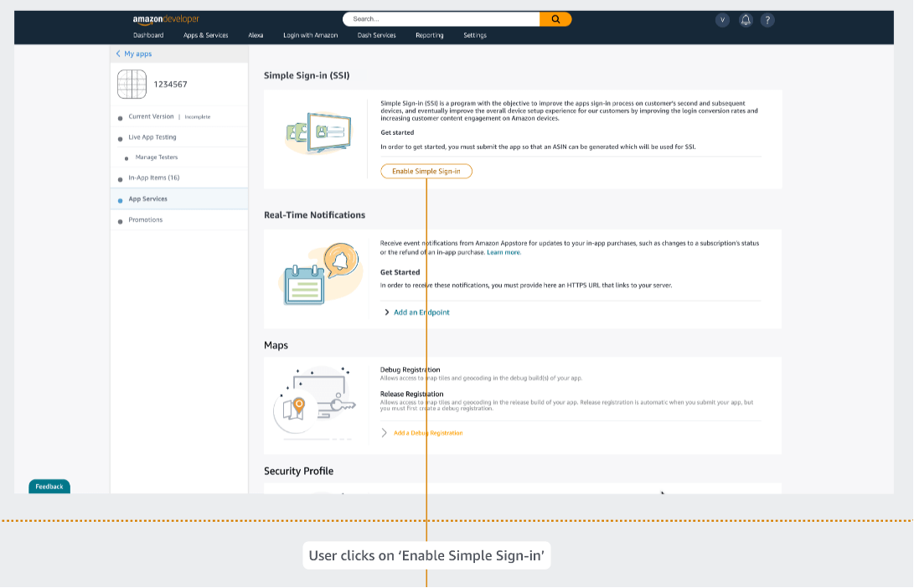Select Live App Testing in sidebar
Image resolution: width=914 pixels, height=588 pixels.
coord(152,137)
